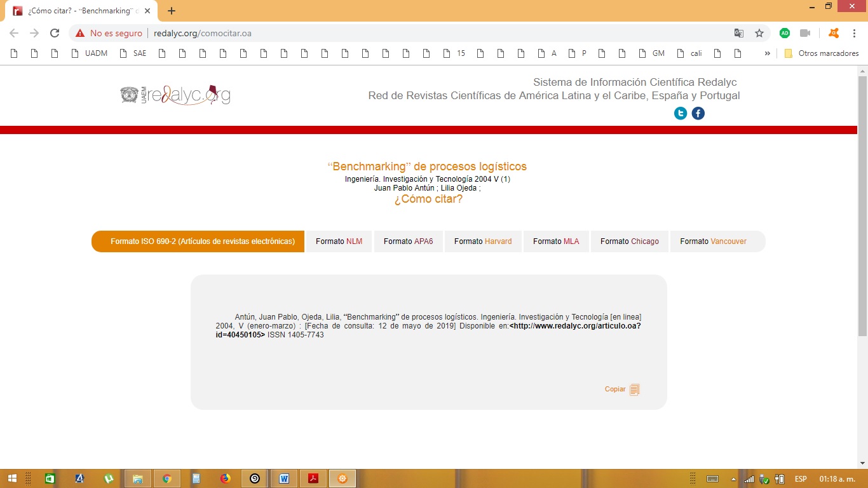Expand hidden bookmarks with chevron
868x488 pixels.
pos(767,53)
